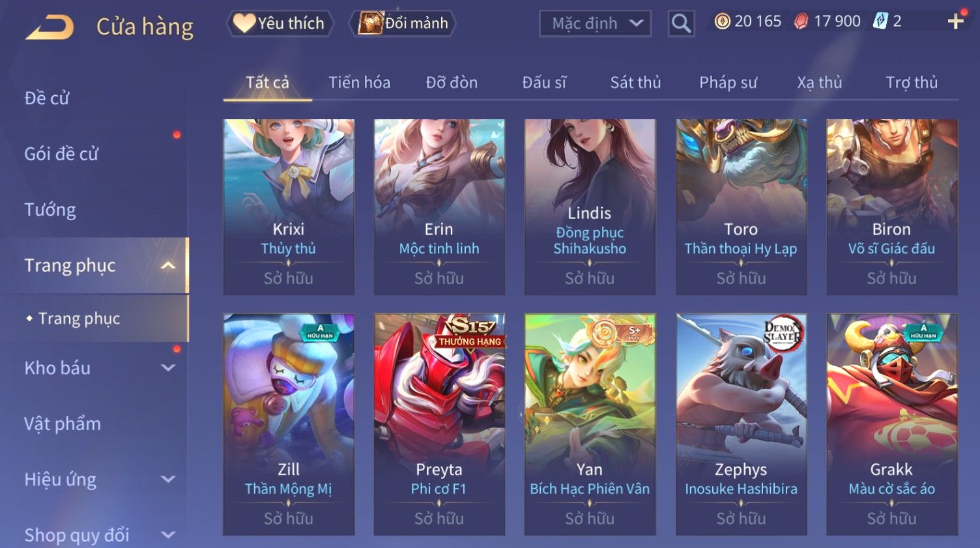The width and height of the screenshot is (980, 548).
Task: Open the Mặc định sort dropdown
Action: click(x=595, y=23)
